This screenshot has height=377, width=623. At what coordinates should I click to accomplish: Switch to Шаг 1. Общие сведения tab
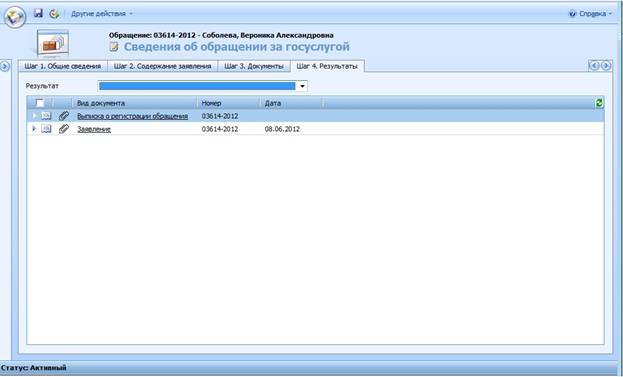[63, 66]
